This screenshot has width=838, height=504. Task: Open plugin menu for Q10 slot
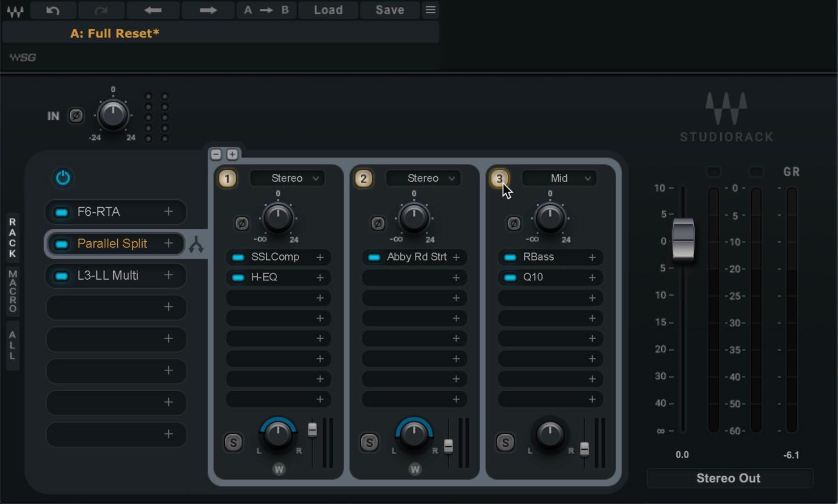pos(592,277)
